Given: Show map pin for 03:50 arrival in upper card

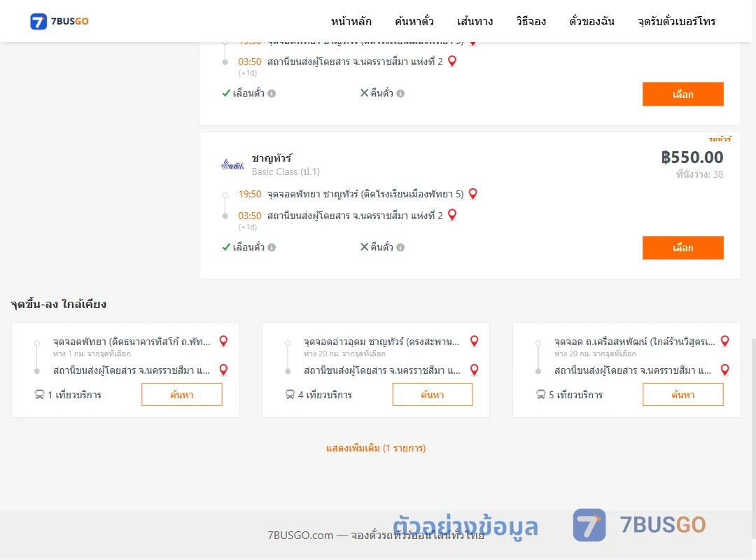Looking at the screenshot, I should pyautogui.click(x=452, y=62).
